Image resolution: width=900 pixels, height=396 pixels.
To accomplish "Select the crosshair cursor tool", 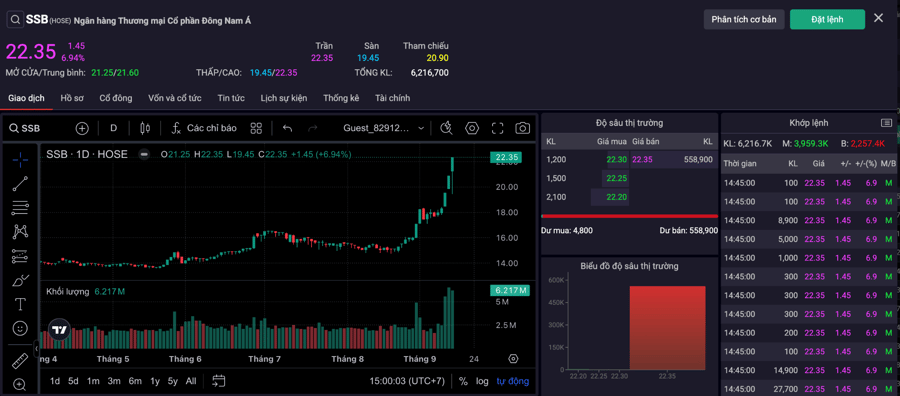I will (x=20, y=160).
